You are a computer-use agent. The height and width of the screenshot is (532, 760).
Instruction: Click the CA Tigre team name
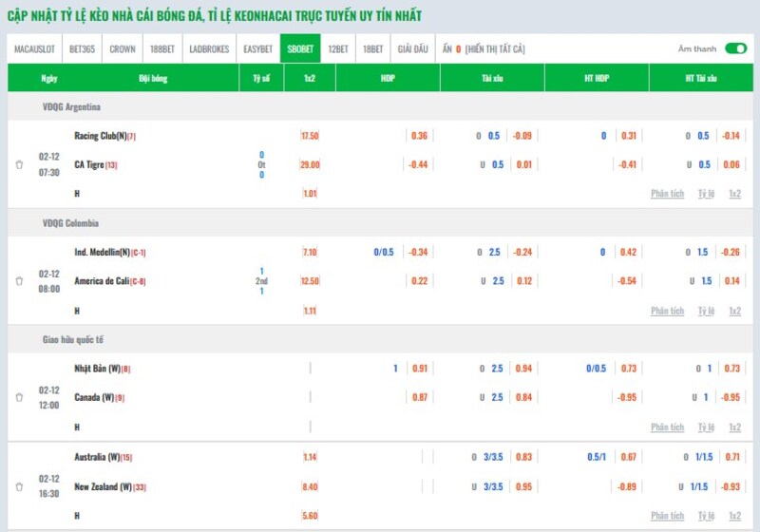coord(89,164)
